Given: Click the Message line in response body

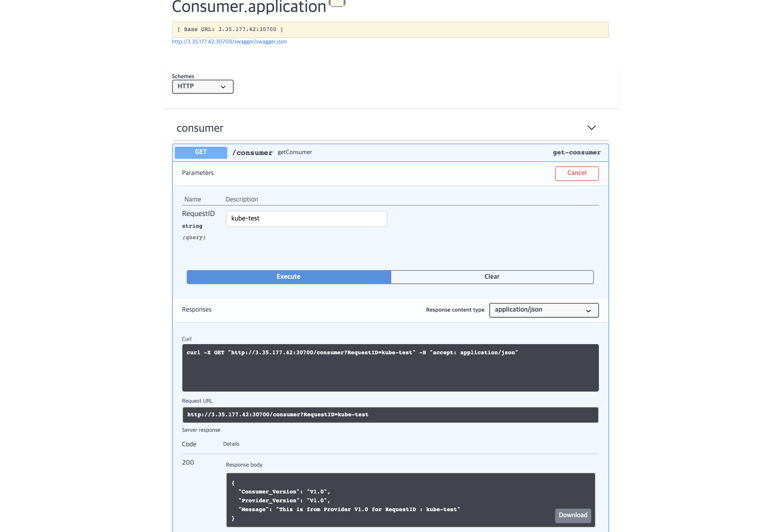Looking at the screenshot, I should (x=349, y=509).
